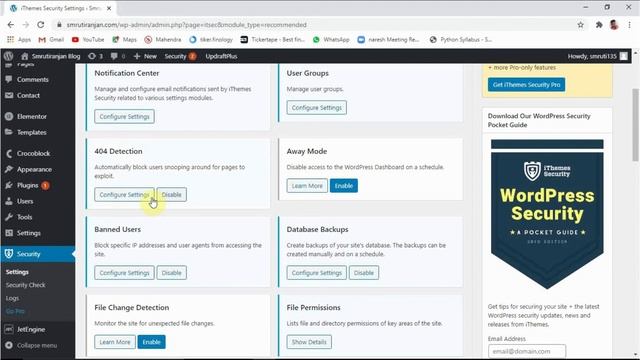This screenshot has height=360, width=640.
Task: Collapse the admin sidebar menu
Action: click(x=37, y=345)
